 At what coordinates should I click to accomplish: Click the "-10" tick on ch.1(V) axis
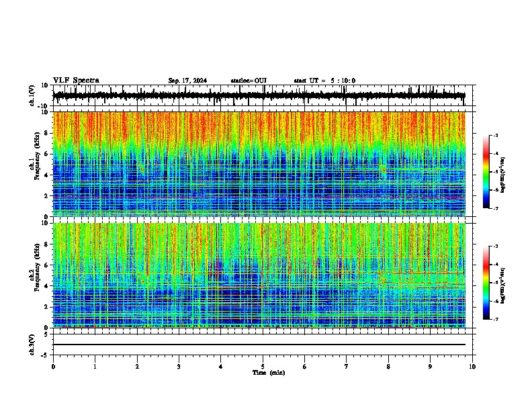(44, 106)
